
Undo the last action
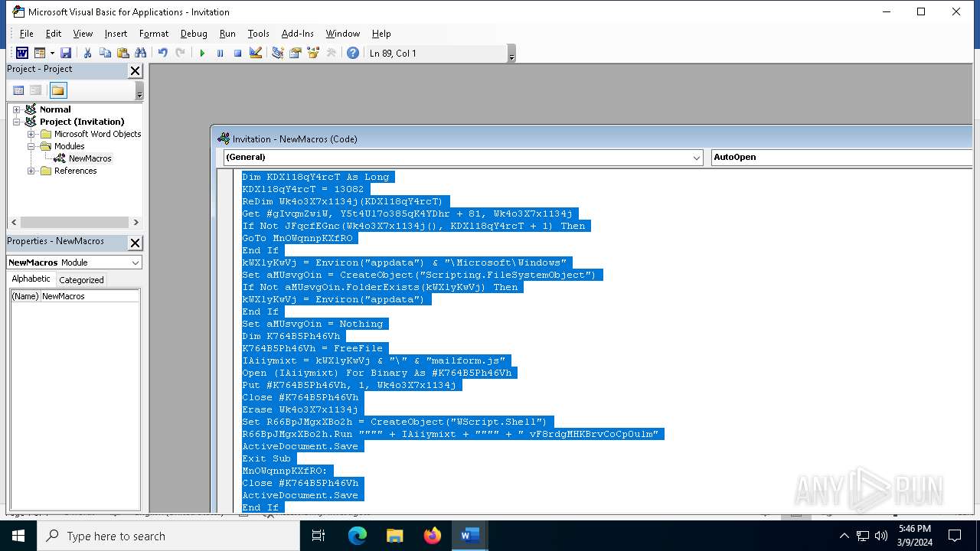pyautogui.click(x=162, y=53)
